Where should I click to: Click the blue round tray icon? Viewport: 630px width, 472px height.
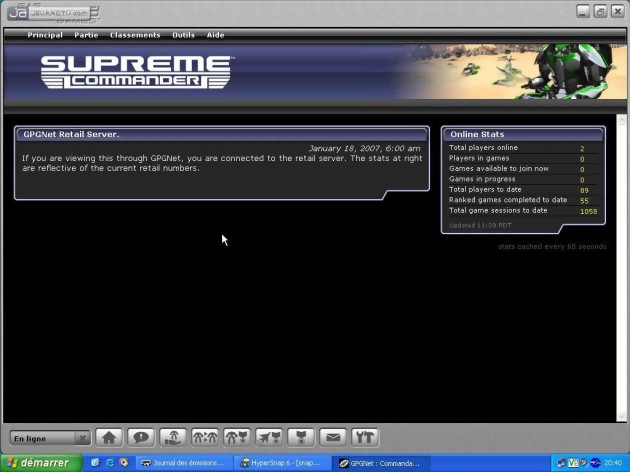[595, 463]
